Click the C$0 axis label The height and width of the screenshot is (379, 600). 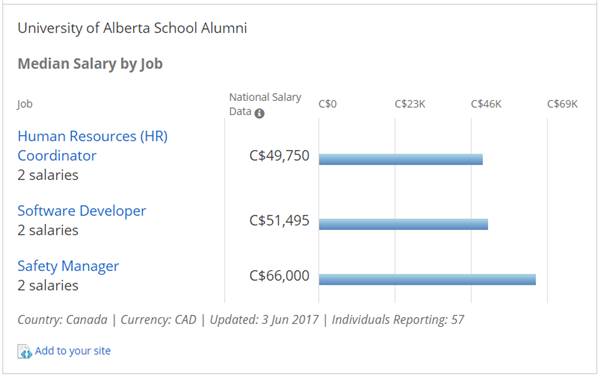point(328,104)
